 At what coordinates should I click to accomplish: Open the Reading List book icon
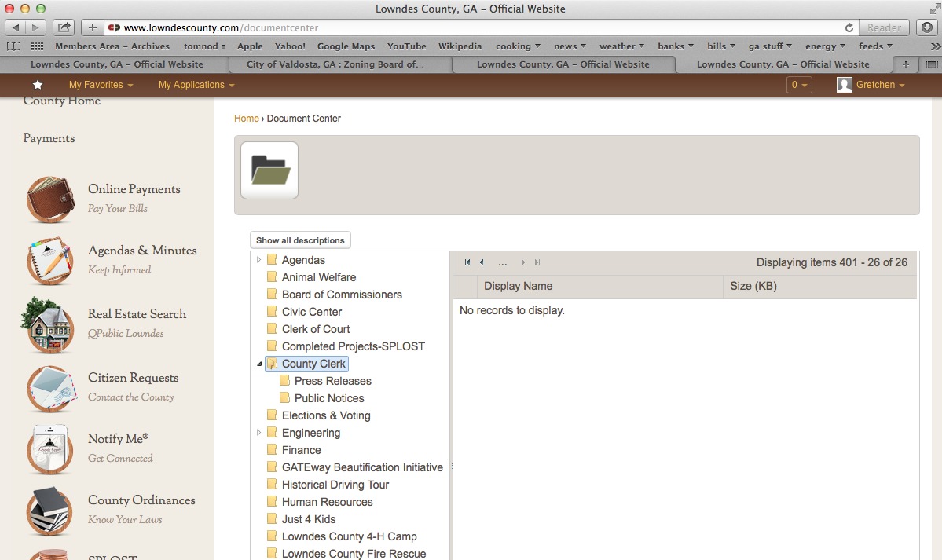pos(13,46)
